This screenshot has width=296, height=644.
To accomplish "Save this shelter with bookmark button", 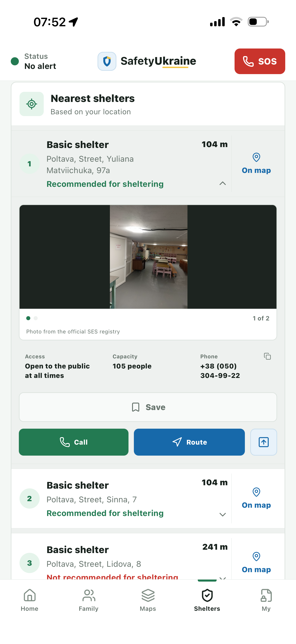I will (x=148, y=407).
